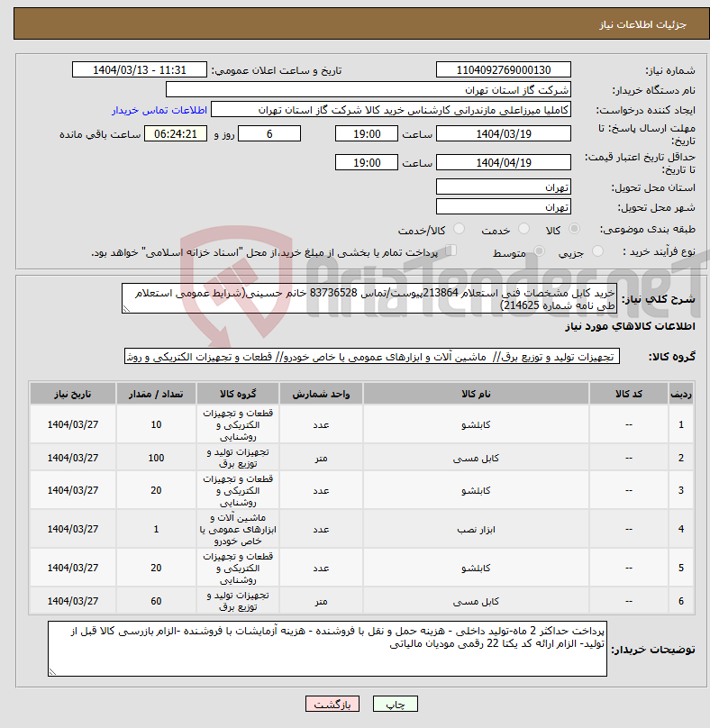Click the چاپ print button

(x=396, y=704)
